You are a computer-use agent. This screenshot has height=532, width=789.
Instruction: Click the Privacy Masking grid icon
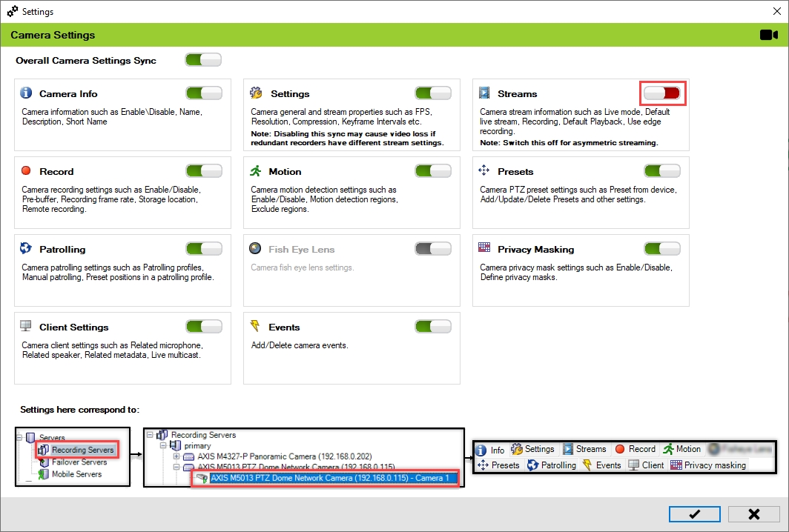(485, 249)
